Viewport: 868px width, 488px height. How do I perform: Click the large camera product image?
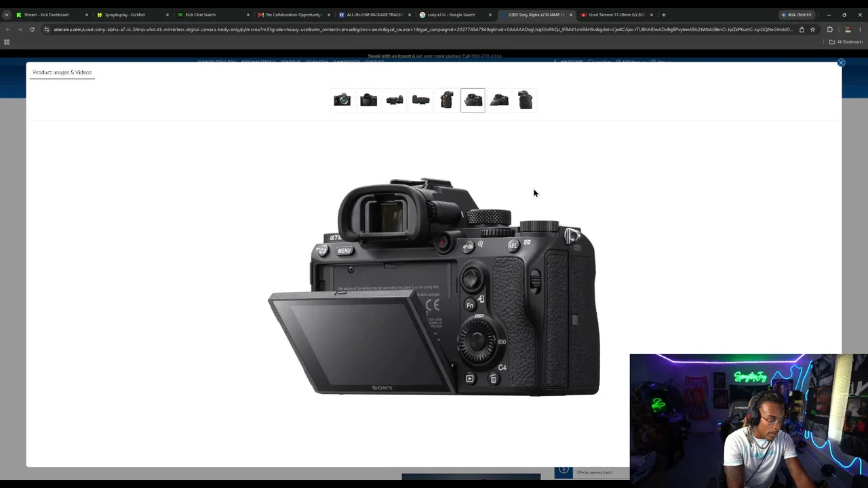[434, 287]
